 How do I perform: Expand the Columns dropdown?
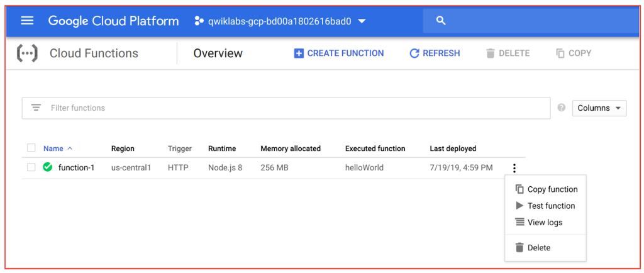pyautogui.click(x=599, y=108)
